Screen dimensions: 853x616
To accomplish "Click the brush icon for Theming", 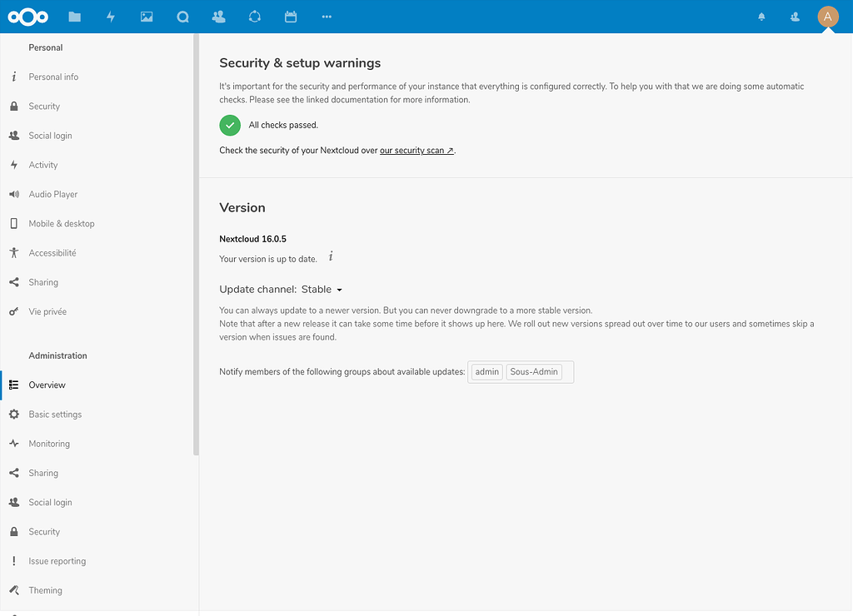I will tap(14, 590).
